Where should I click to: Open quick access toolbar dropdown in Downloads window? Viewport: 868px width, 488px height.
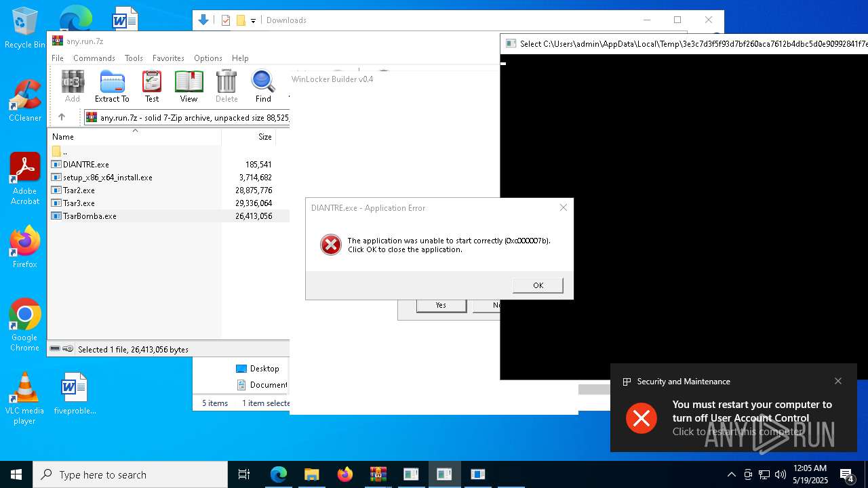click(x=253, y=20)
